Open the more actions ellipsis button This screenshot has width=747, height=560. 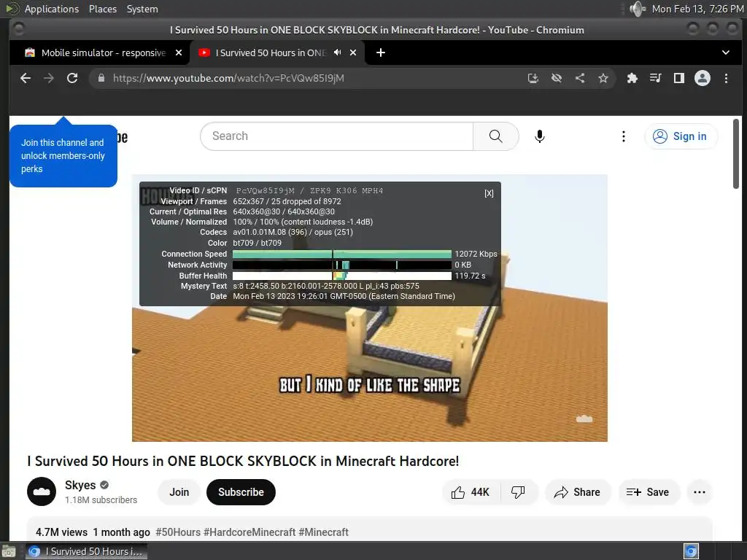pyautogui.click(x=700, y=492)
